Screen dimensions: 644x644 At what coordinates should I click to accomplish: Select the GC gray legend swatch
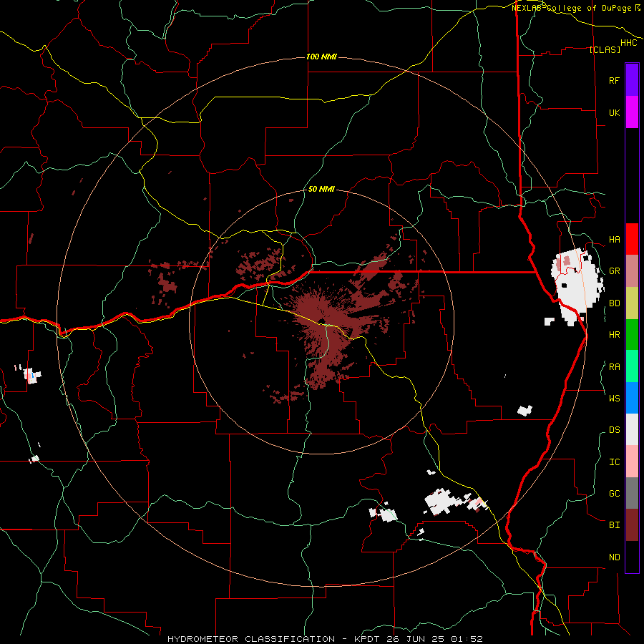(x=632, y=493)
